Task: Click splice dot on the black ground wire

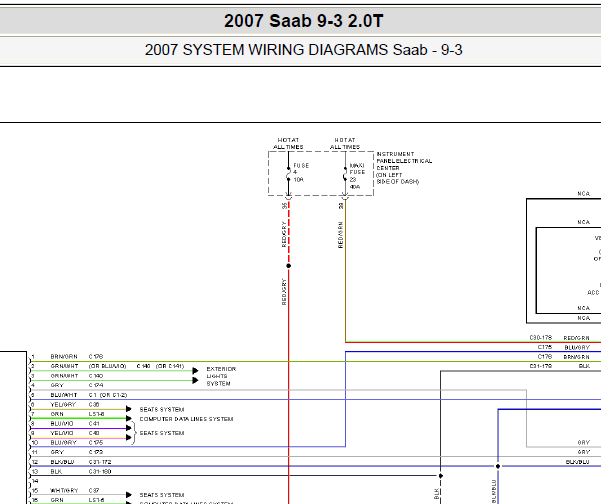Action: pyautogui.click(x=441, y=476)
